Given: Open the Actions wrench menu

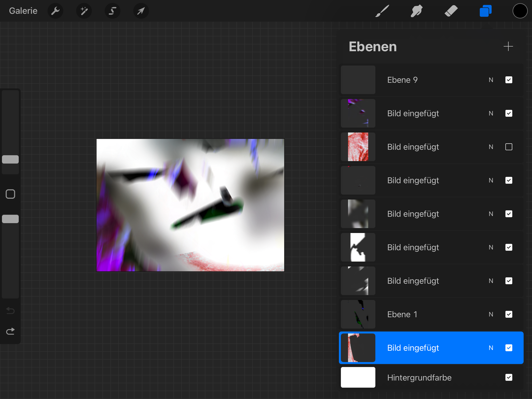Looking at the screenshot, I should point(55,11).
